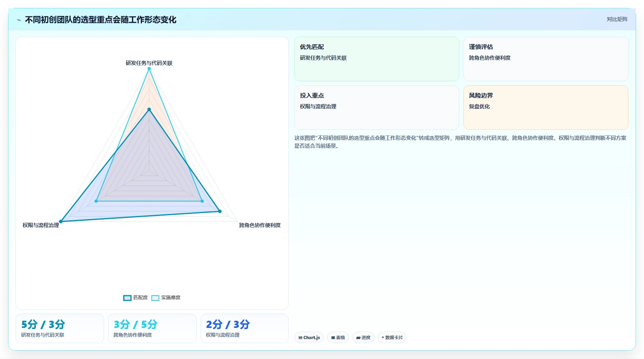Click the icon inside the Chart.js tag
Screen dimensions: 644x359
(300, 337)
